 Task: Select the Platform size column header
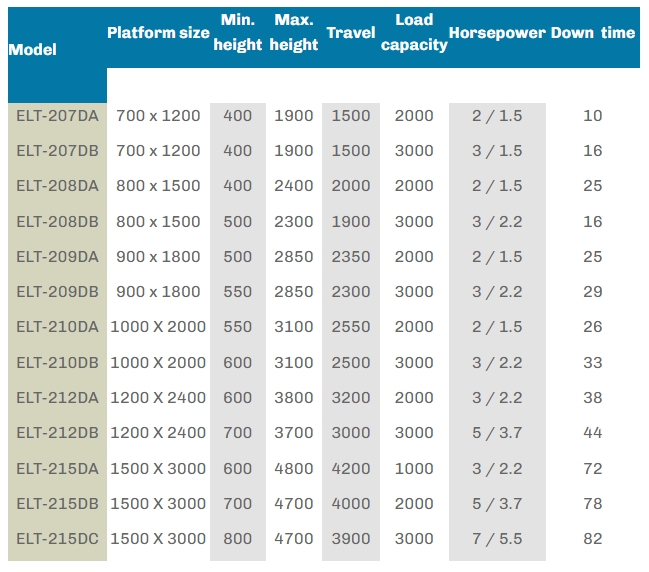pyautogui.click(x=158, y=32)
